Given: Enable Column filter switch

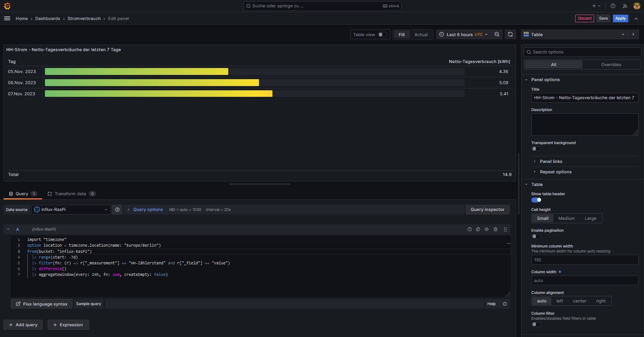Looking at the screenshot, I should coord(536,324).
